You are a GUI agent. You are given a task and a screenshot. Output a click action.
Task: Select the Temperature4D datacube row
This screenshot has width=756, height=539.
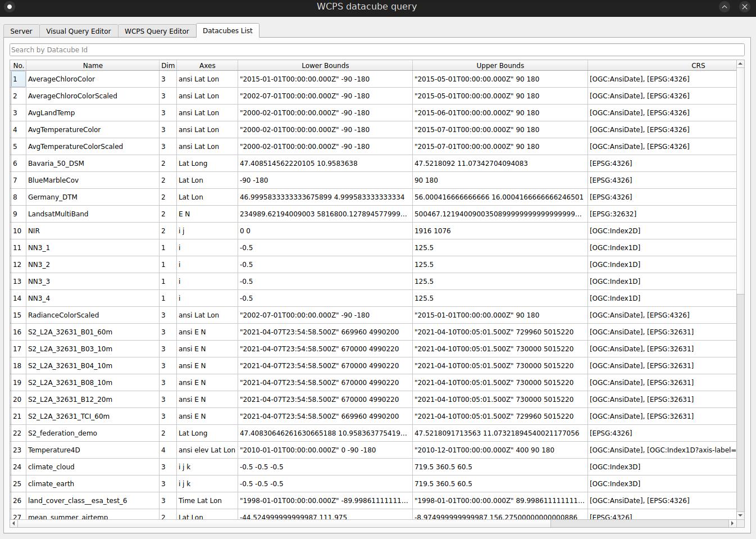(93, 450)
